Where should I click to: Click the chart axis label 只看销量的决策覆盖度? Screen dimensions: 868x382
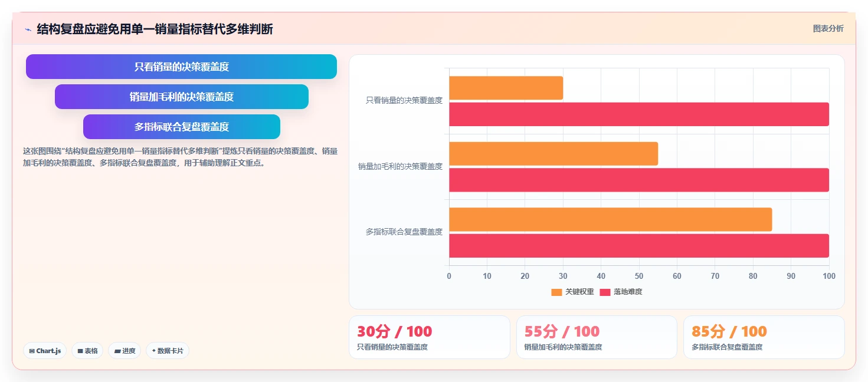404,101
